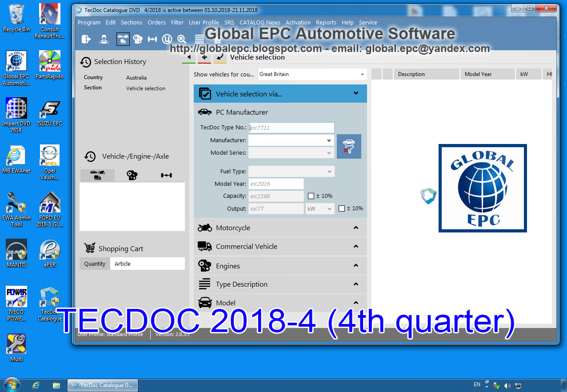Open engine search toolbar icon
567x392 pixels.
tap(138, 39)
